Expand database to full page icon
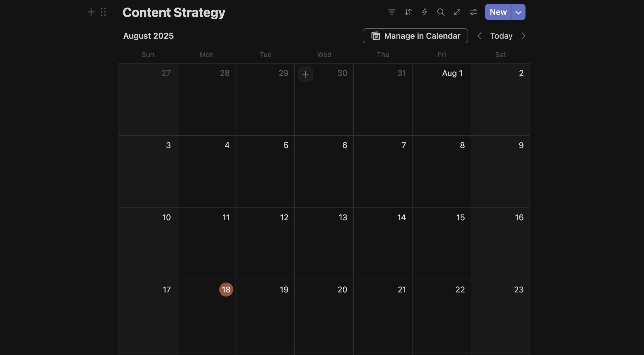 [457, 12]
